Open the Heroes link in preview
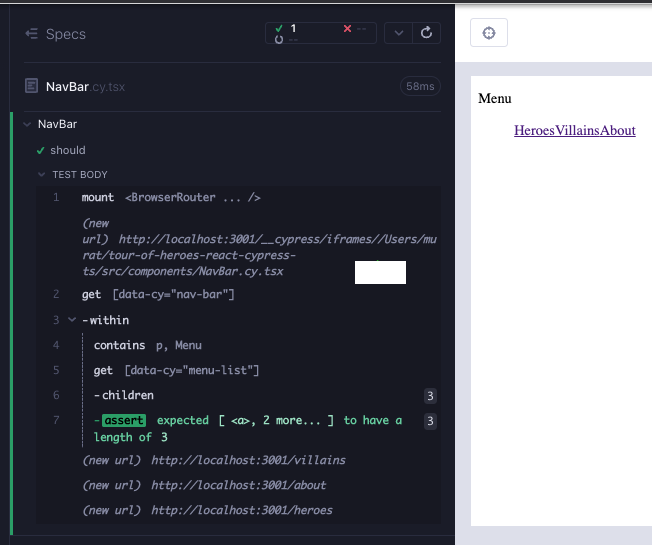 534,131
